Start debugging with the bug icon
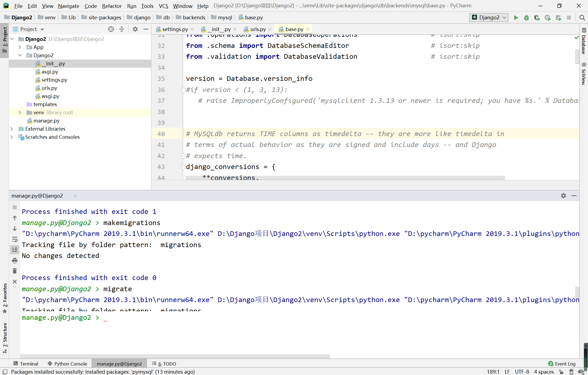The width and height of the screenshot is (588, 375). point(526,18)
